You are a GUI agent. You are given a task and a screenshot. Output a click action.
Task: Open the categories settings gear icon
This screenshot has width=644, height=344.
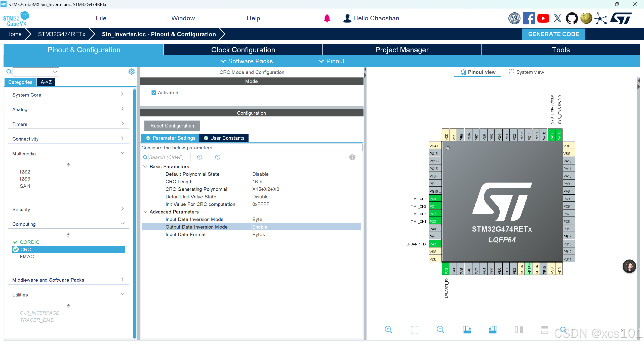(x=131, y=72)
